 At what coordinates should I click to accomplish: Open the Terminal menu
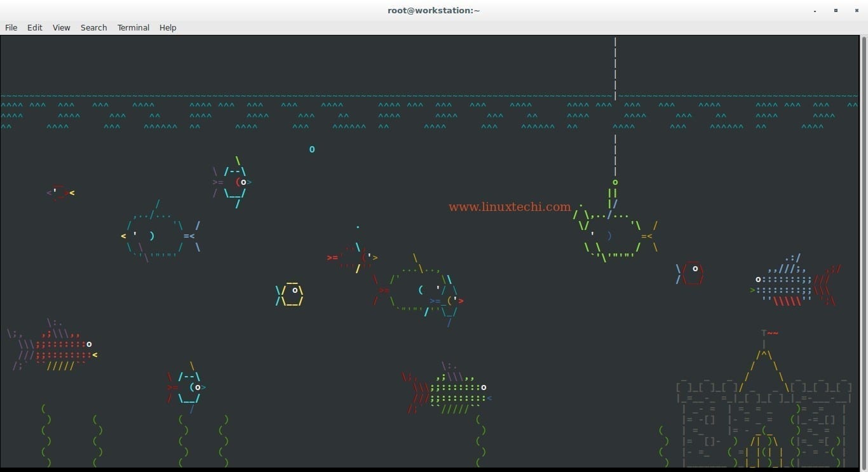pos(133,27)
